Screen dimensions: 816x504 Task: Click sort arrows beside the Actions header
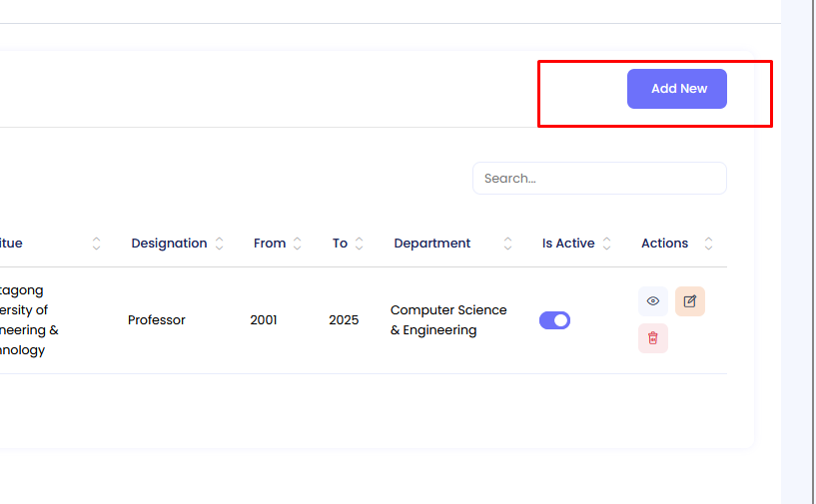point(708,244)
